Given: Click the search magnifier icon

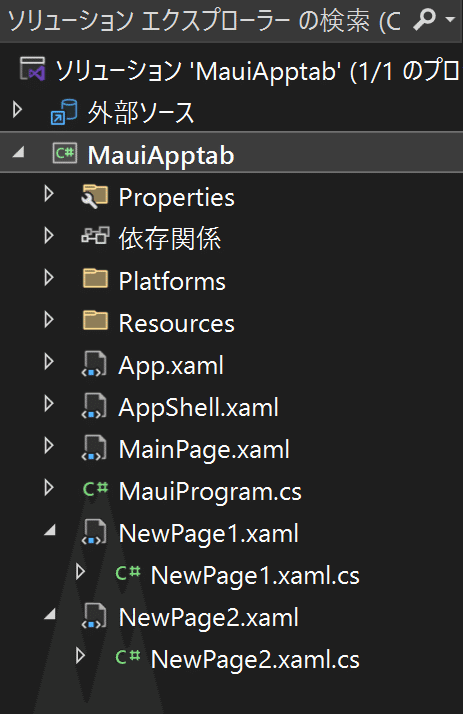Looking at the screenshot, I should click(x=424, y=20).
